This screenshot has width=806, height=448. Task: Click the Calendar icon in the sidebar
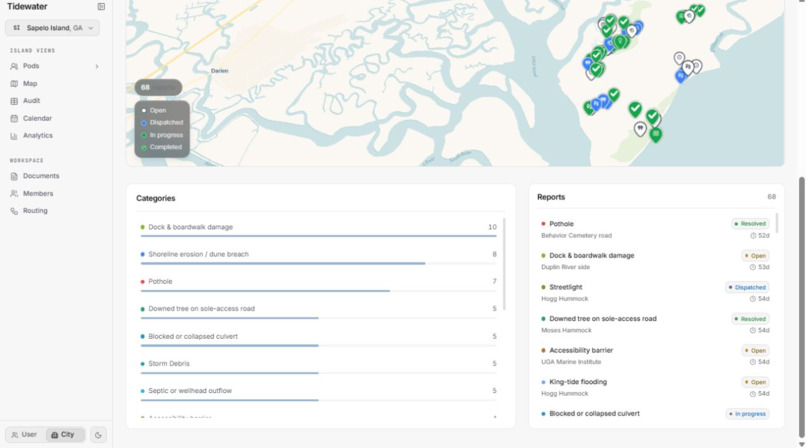[x=14, y=118]
